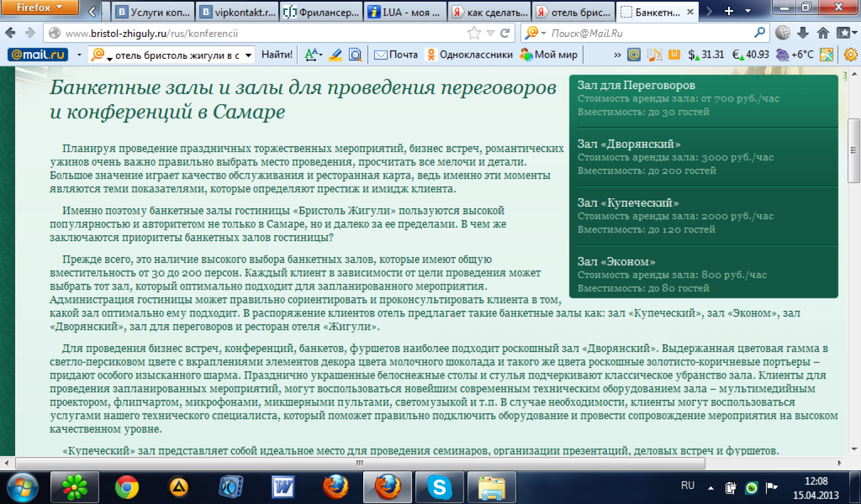Image resolution: width=861 pixels, height=504 pixels.
Task: Open the address bar history dropdown
Action: point(490,33)
